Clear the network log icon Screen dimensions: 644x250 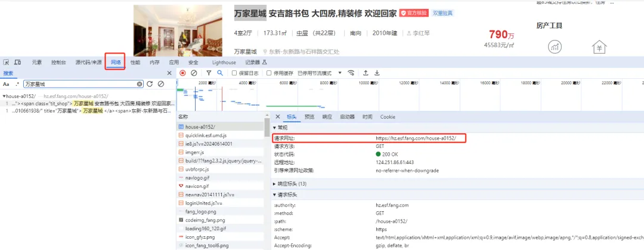pyautogui.click(x=194, y=73)
